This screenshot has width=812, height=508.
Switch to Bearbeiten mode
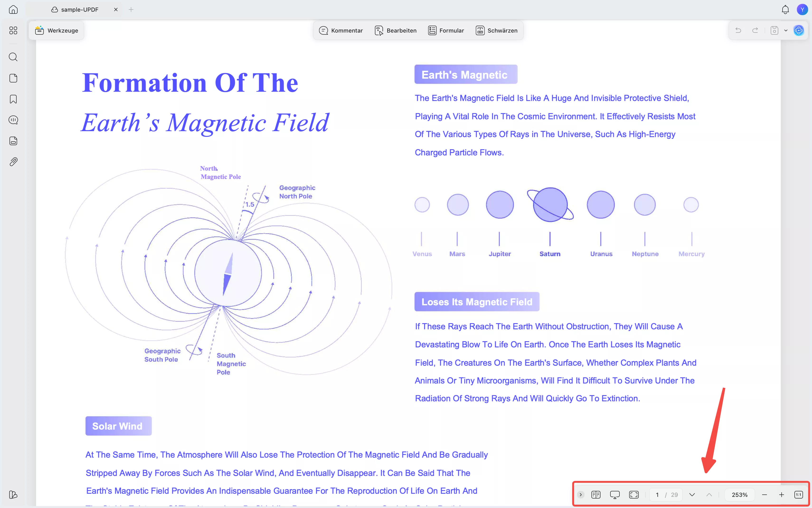tap(395, 31)
